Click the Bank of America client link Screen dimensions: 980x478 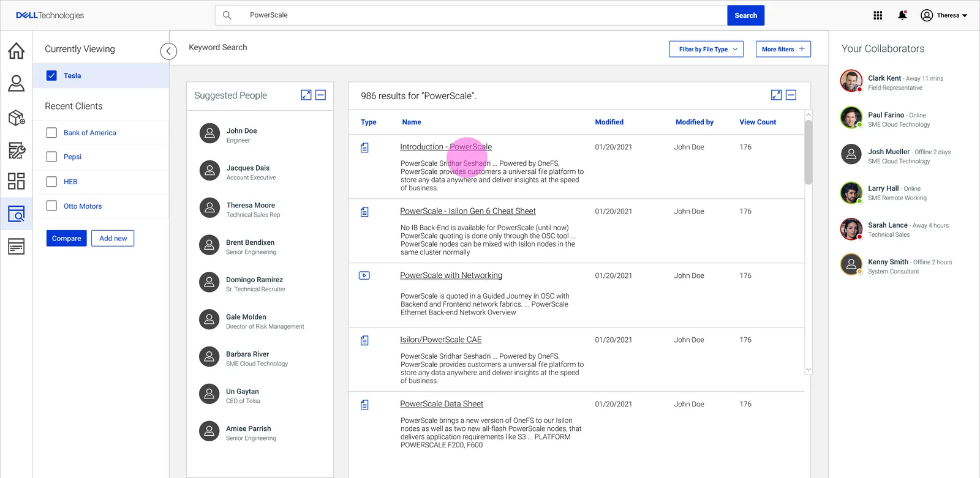coord(90,133)
